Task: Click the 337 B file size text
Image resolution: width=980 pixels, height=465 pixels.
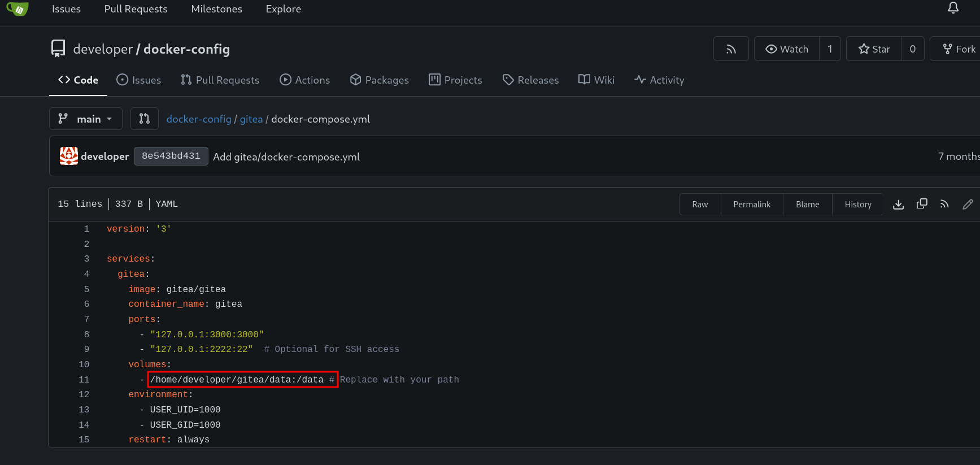Action: point(129,204)
